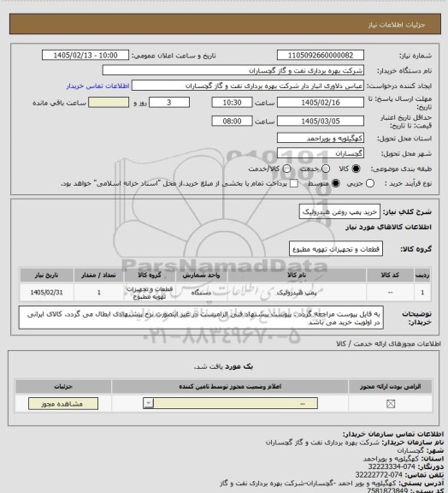Click the days remaining field showing 3
The width and height of the screenshot is (448, 493).
169,103
